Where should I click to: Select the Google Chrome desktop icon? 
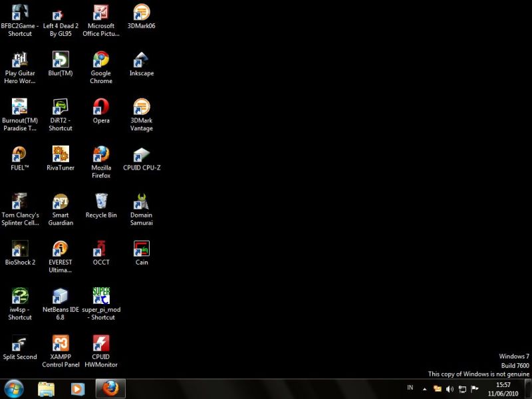(x=101, y=59)
